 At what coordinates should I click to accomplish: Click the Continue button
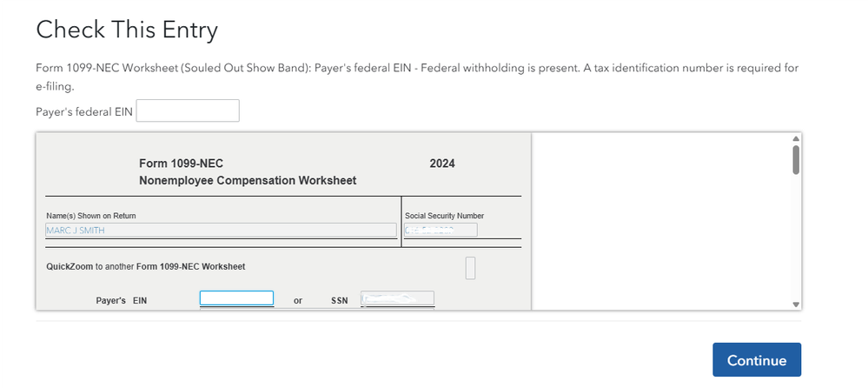click(756, 360)
